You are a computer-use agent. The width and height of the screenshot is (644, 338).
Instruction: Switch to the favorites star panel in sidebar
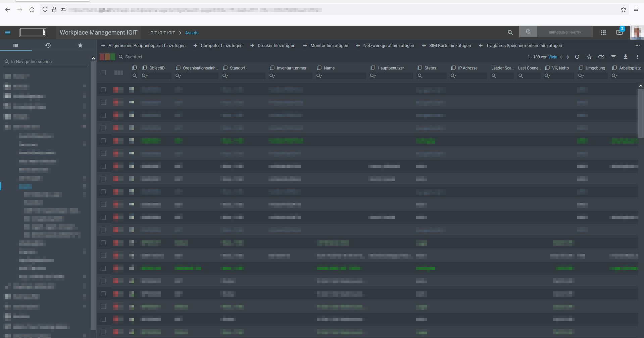pyautogui.click(x=80, y=45)
